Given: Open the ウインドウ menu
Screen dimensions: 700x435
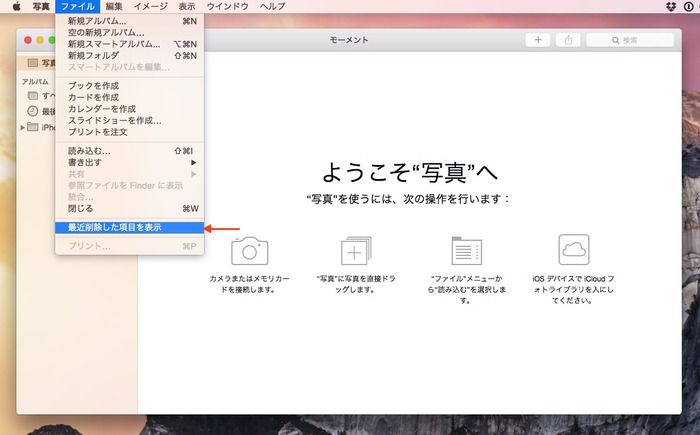Looking at the screenshot, I should click(x=227, y=6).
